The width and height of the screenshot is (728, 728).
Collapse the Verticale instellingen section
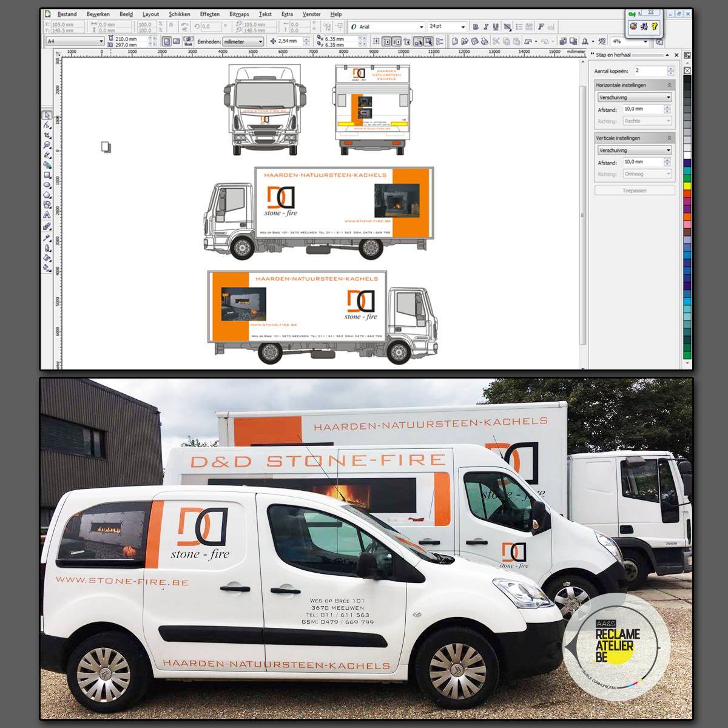coord(670,138)
